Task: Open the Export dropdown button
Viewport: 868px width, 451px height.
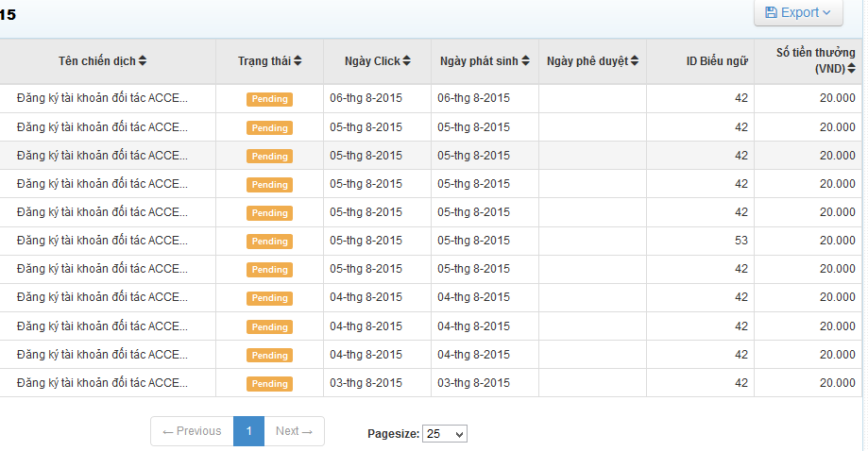Action: (798, 12)
